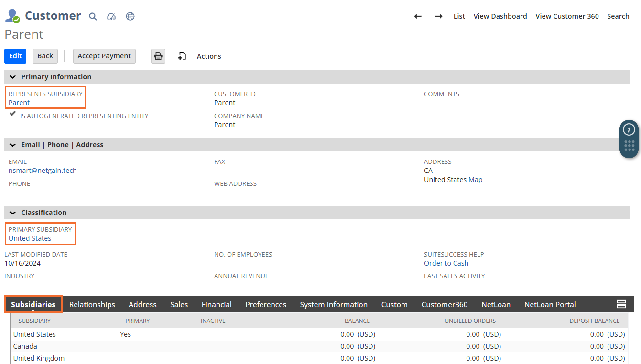Open the new note Actions icon

[x=182, y=56]
